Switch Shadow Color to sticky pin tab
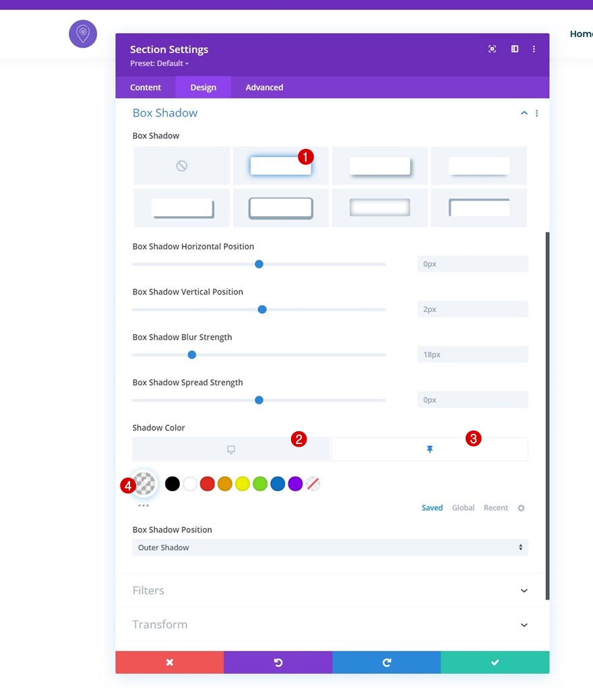This screenshot has width=593, height=700. tap(429, 449)
